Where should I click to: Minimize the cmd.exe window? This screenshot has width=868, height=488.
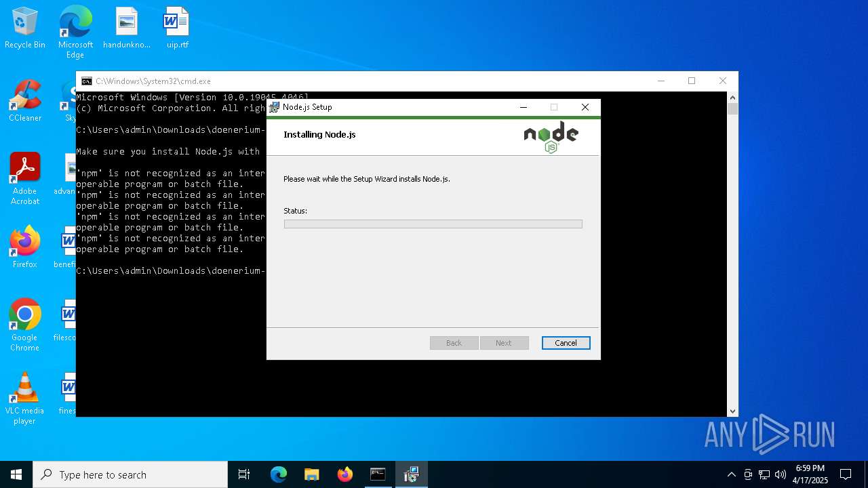coord(661,81)
